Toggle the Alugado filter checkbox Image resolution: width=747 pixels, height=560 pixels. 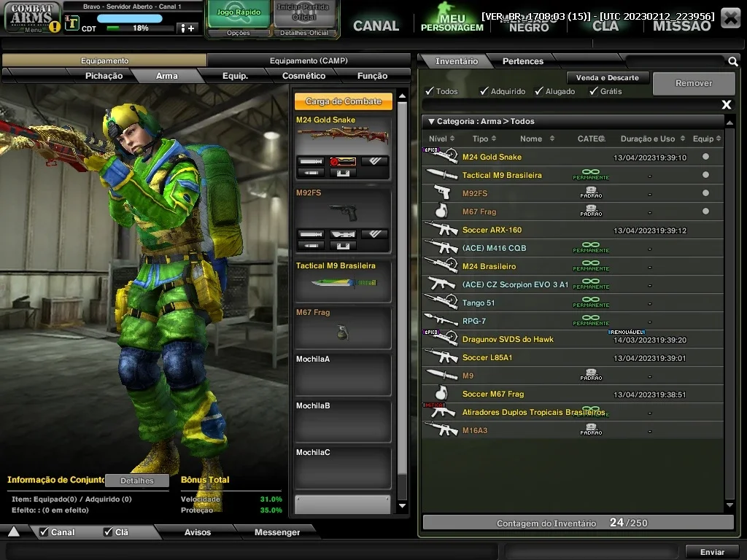[x=539, y=90]
